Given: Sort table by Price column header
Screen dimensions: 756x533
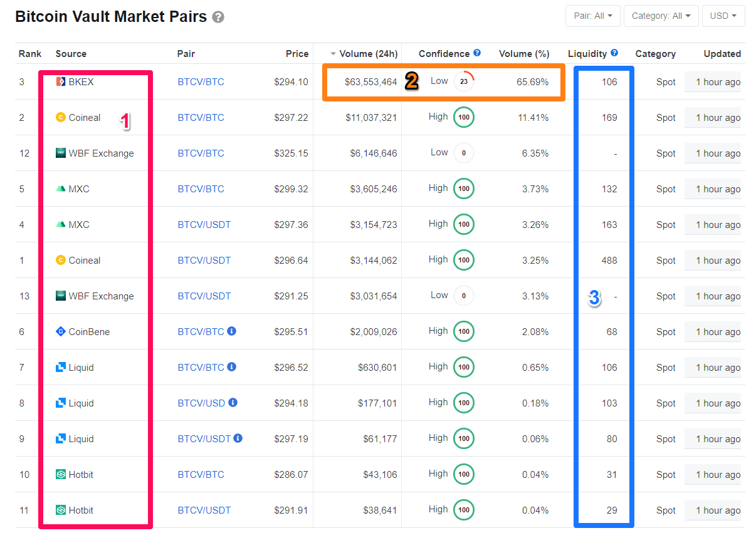Looking at the screenshot, I should (x=297, y=54).
